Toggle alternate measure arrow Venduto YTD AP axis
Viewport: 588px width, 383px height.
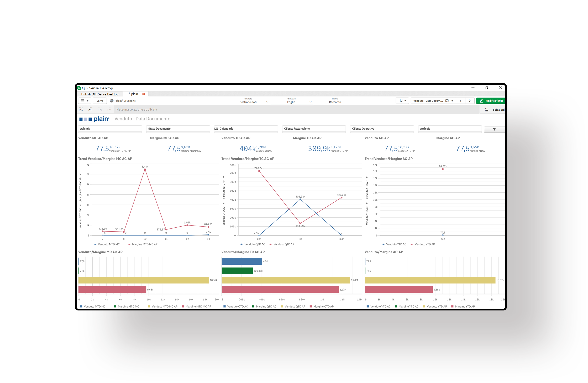(367, 178)
